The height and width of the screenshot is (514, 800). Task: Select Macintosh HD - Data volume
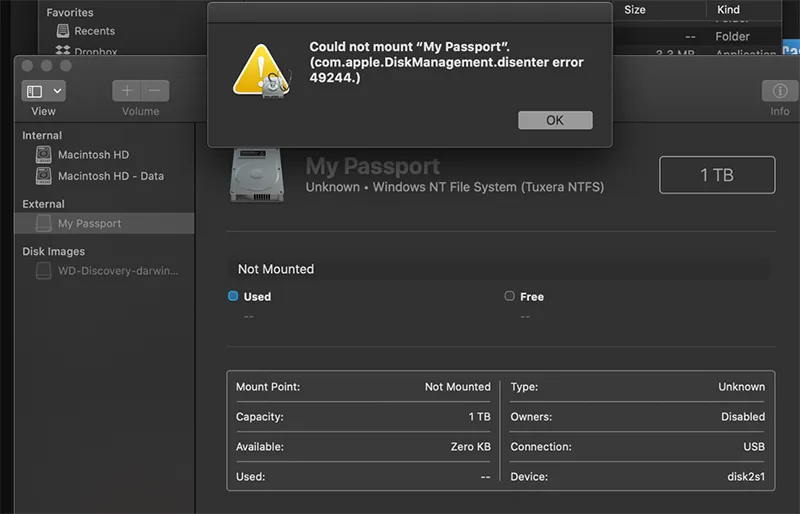coord(111,176)
